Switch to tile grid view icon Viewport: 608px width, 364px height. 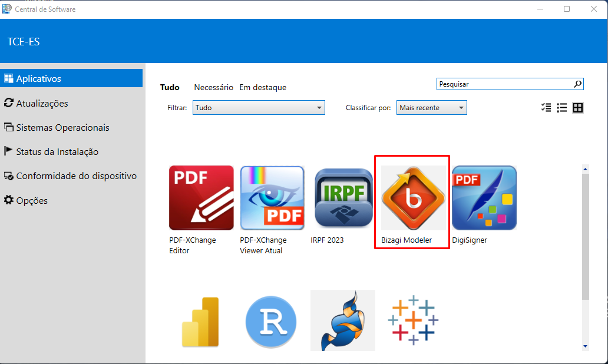(x=578, y=107)
